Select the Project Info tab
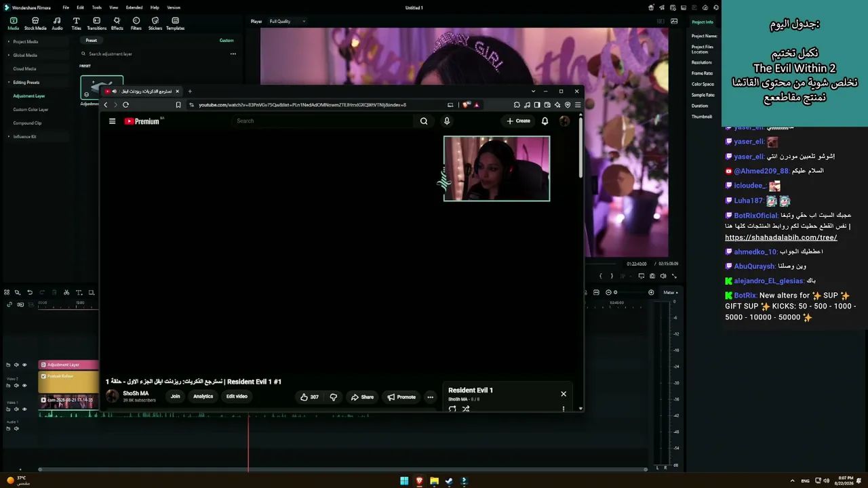868x488 pixels. [x=703, y=22]
